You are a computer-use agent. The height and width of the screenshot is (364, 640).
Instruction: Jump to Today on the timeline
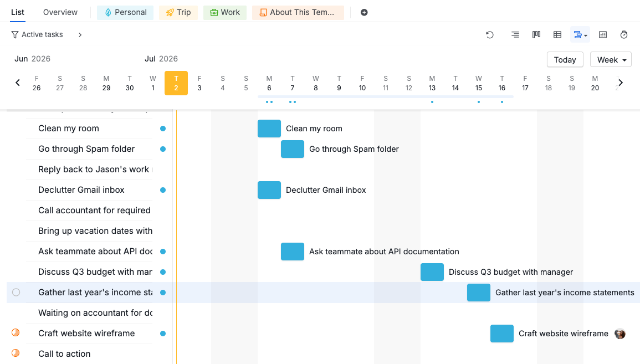tap(565, 60)
